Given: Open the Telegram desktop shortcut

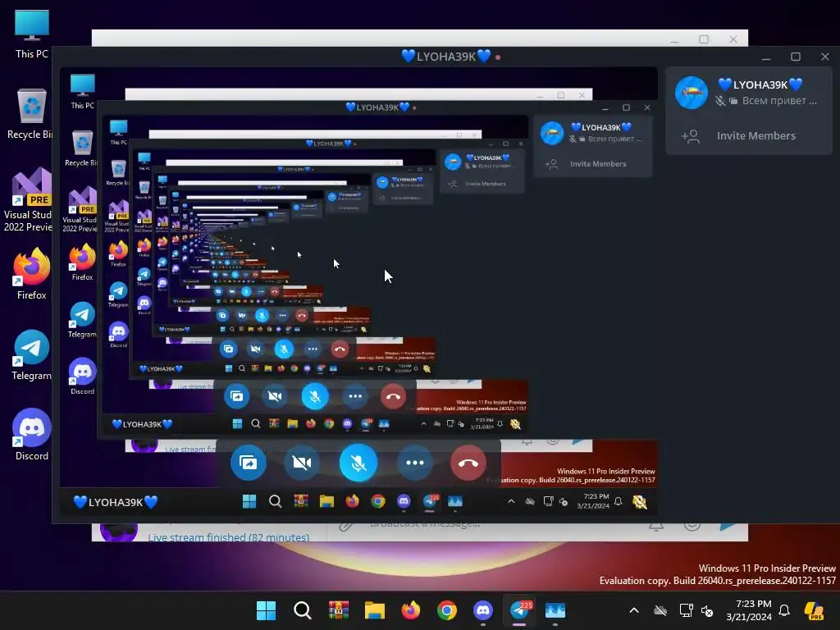Looking at the screenshot, I should pos(32,355).
